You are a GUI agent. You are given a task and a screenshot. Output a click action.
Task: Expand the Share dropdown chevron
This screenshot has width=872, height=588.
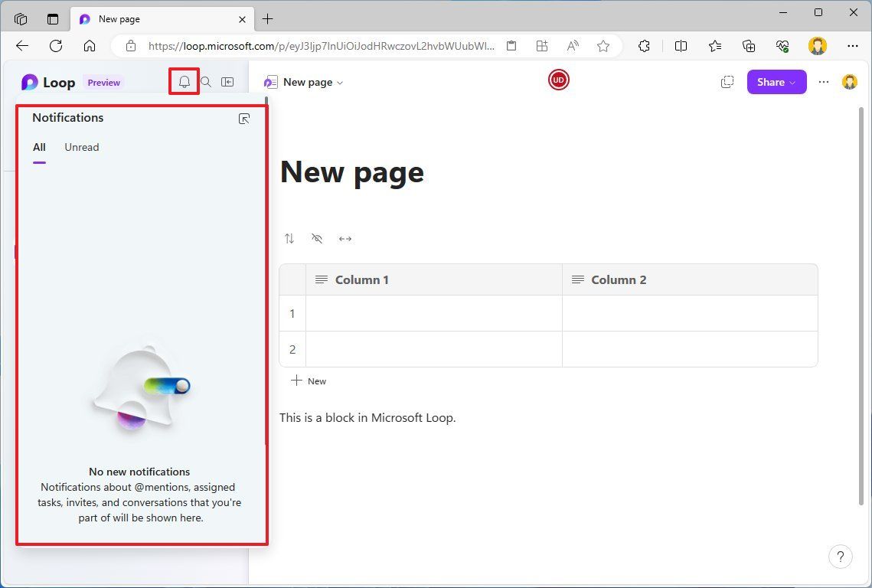click(791, 81)
